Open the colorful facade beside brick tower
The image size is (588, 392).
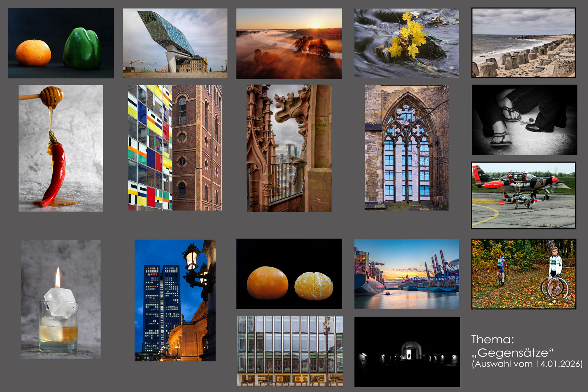(x=175, y=148)
